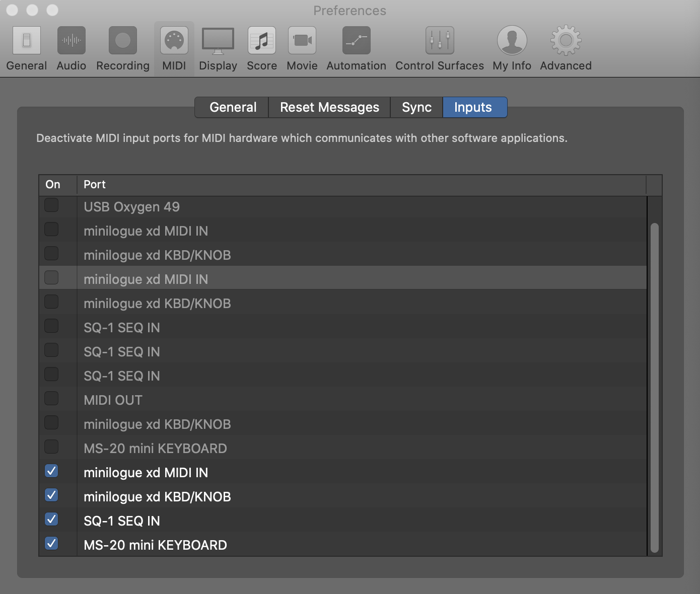This screenshot has height=594, width=700.
Task: Uncheck the enabled MS-20 mini KEYBOARD port
Action: (x=51, y=544)
